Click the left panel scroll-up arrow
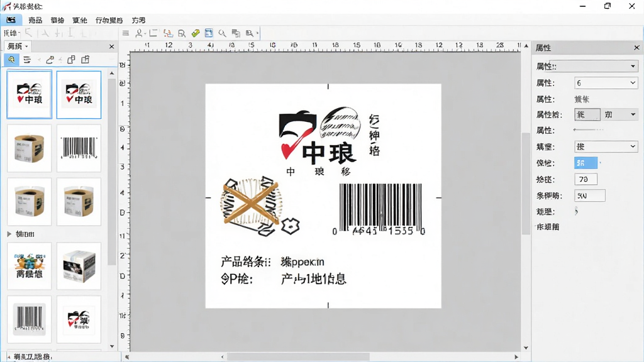Screen dimensions: 644x362 pos(112,73)
